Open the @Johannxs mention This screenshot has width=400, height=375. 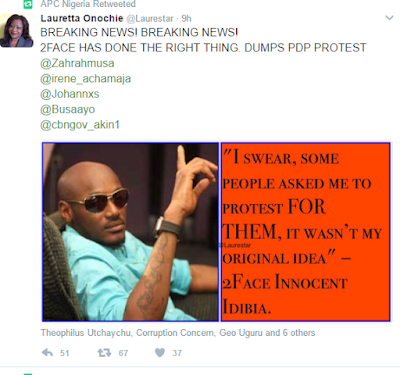pyautogui.click(x=70, y=94)
